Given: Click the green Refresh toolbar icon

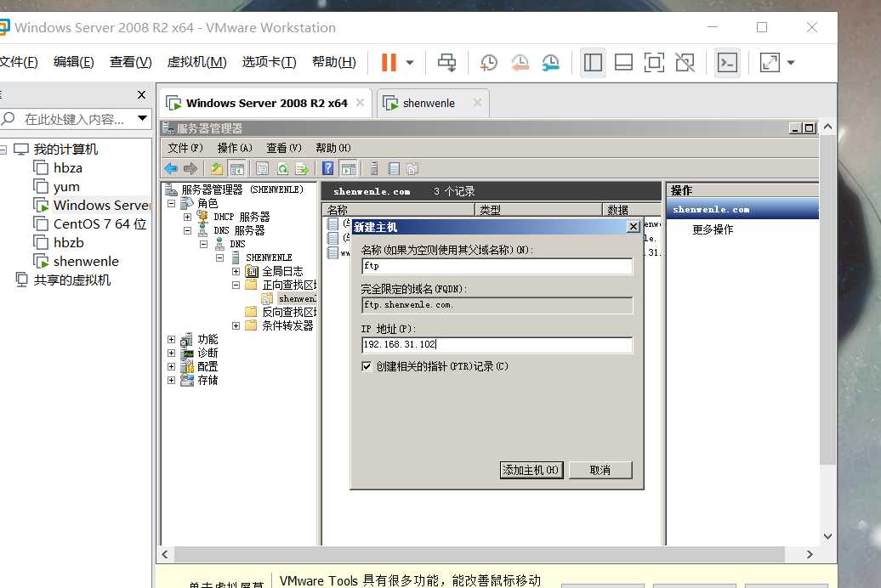Looking at the screenshot, I should pyautogui.click(x=282, y=168).
